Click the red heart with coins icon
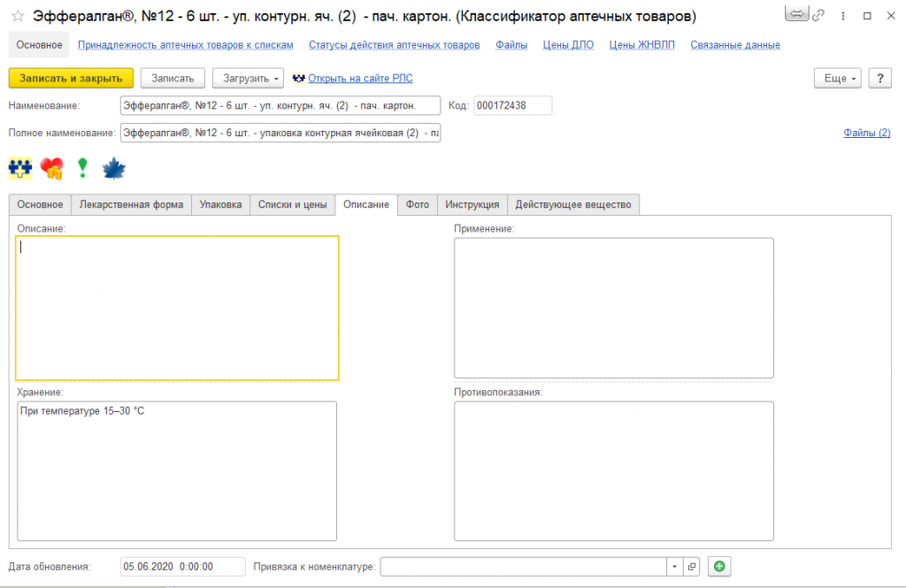The width and height of the screenshot is (906, 588). [52, 169]
